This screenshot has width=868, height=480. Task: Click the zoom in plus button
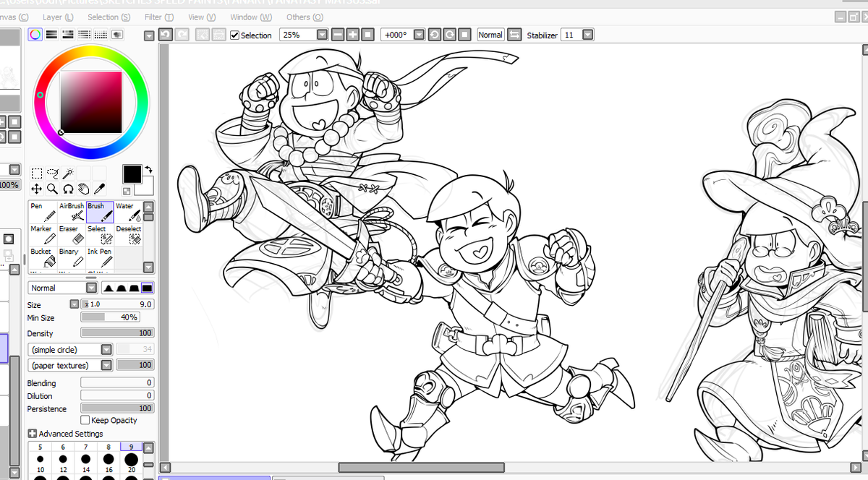click(x=353, y=35)
